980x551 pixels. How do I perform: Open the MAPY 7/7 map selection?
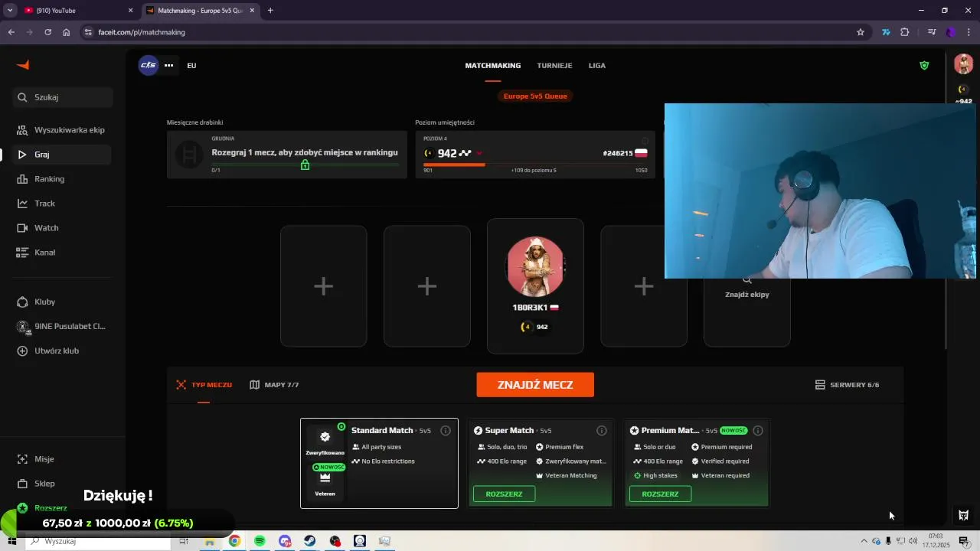pyautogui.click(x=274, y=385)
